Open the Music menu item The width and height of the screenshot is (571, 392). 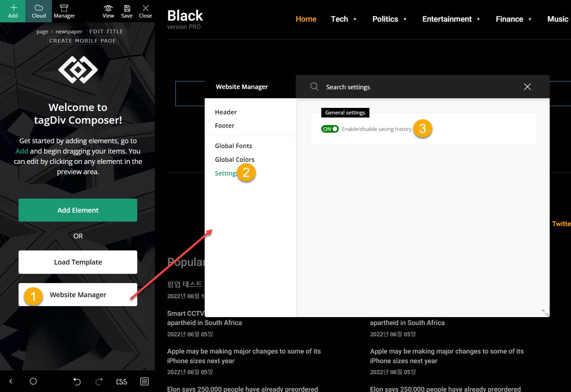click(558, 19)
